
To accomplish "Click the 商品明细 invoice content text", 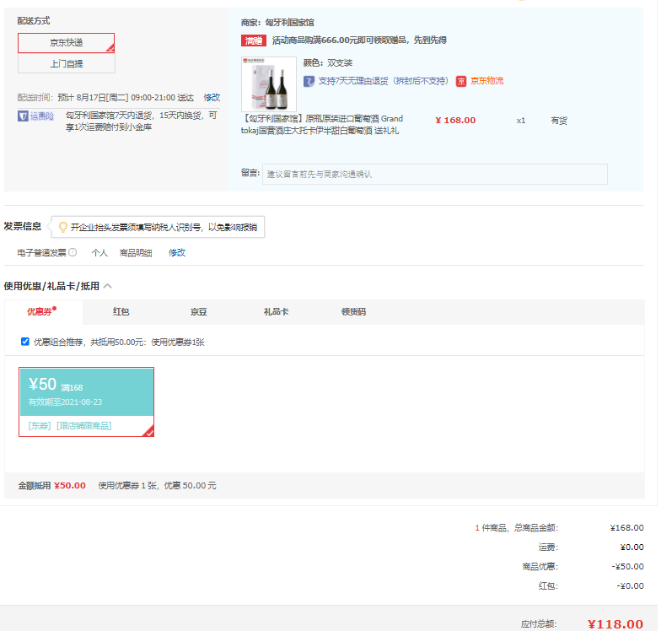I will (x=136, y=253).
